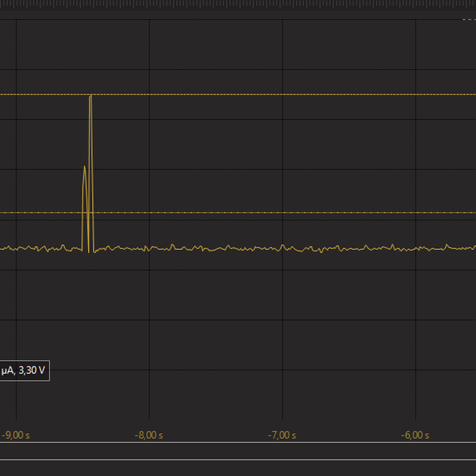Click the -9,00 s time axis label

coord(16,435)
